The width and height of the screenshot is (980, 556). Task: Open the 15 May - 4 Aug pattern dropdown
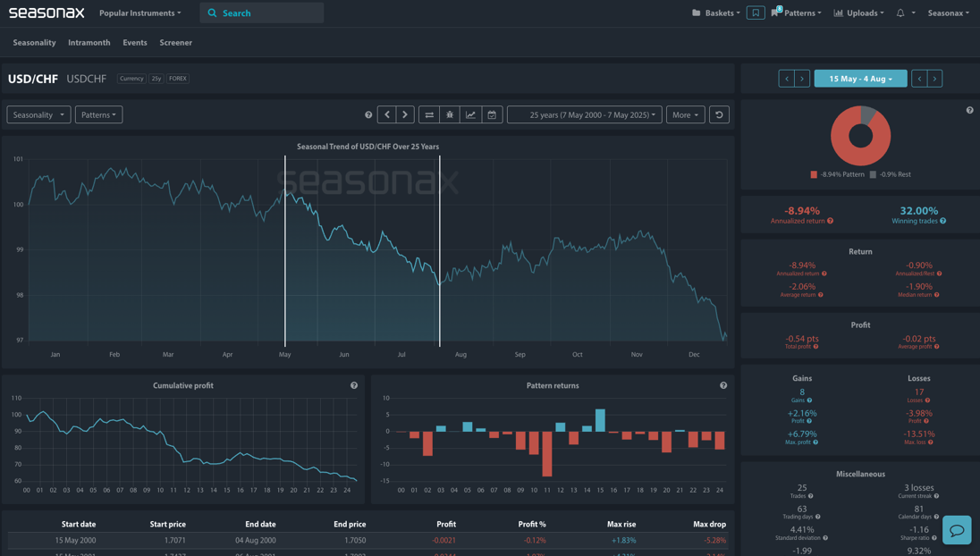tap(860, 79)
